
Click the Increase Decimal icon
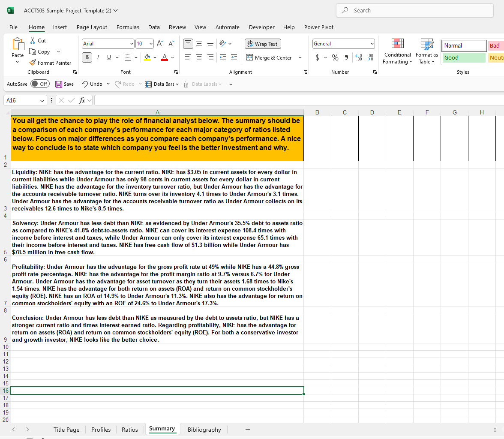click(x=358, y=57)
